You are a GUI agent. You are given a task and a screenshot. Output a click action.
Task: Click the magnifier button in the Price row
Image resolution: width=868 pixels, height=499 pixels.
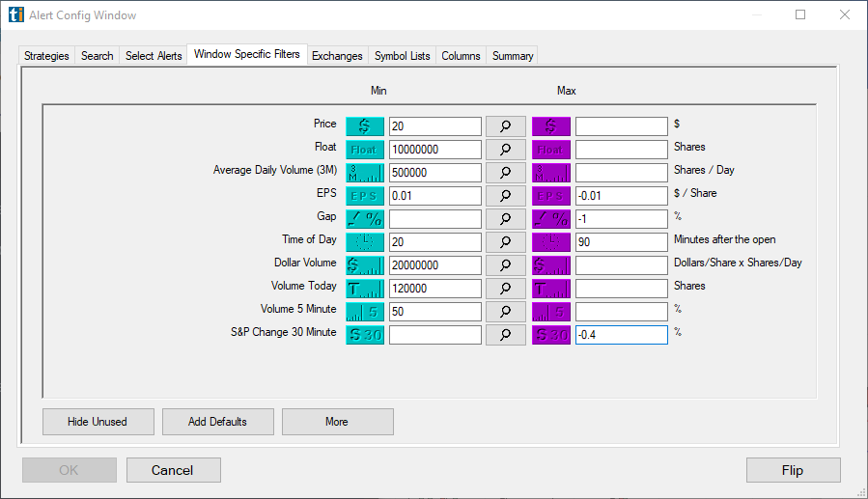coord(505,126)
